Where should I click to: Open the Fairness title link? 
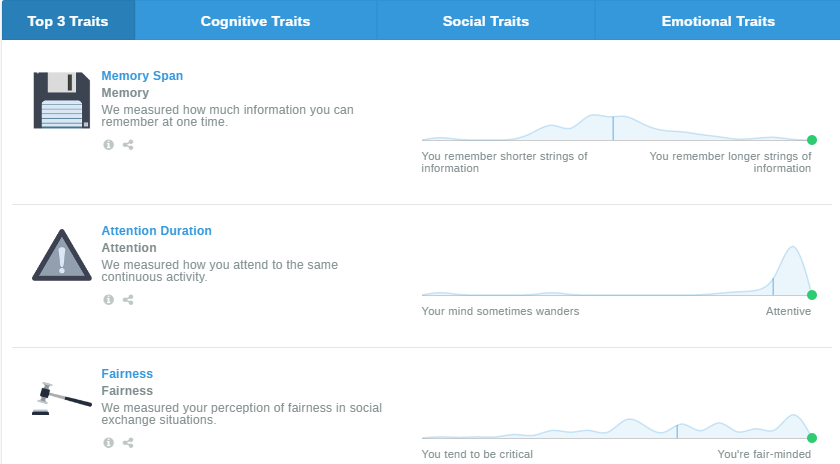[x=127, y=374]
